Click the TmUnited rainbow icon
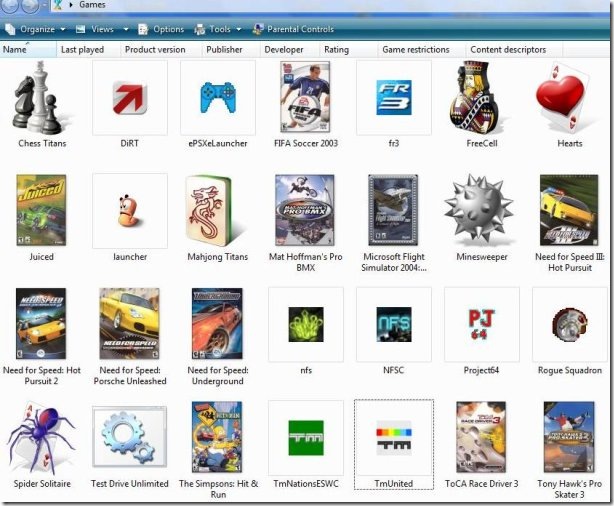This screenshot has height=506, width=614. pos(394,438)
